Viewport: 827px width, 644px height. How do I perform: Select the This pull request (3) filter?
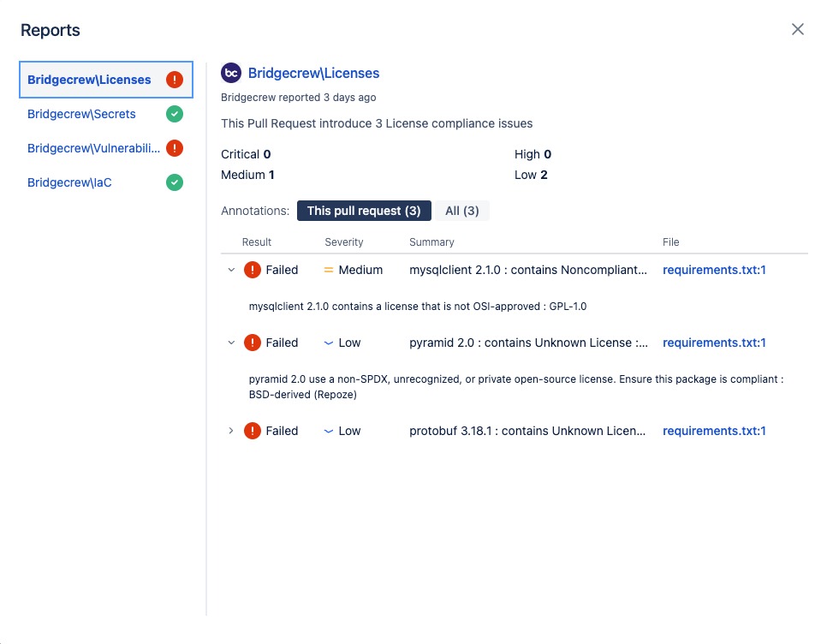coord(364,211)
